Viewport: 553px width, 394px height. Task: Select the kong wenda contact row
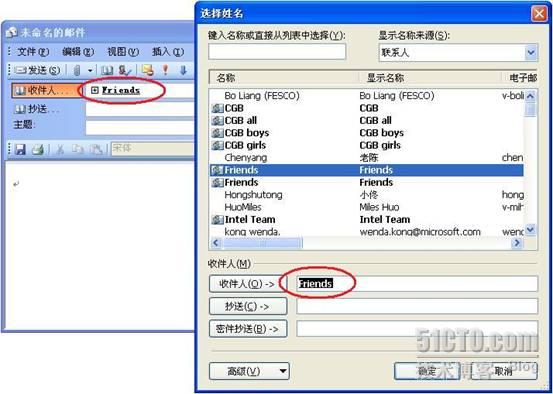(x=367, y=232)
